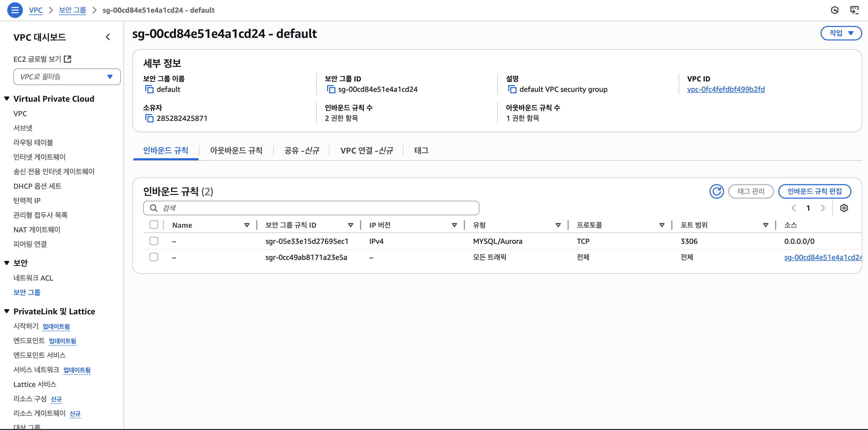This screenshot has width=868, height=430.
Task: Select all inbound rules checkbox
Action: click(154, 225)
